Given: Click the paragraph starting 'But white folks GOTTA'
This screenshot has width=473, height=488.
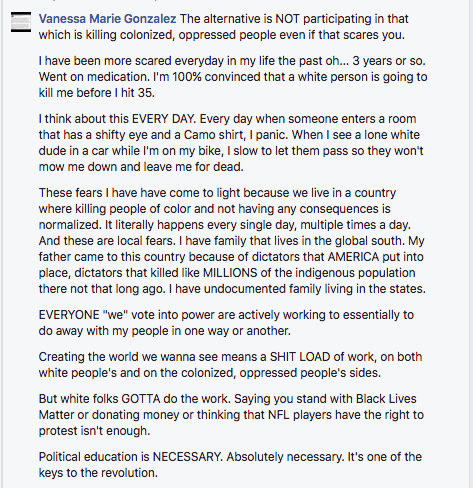Looking at the screenshot, I should point(231,415).
